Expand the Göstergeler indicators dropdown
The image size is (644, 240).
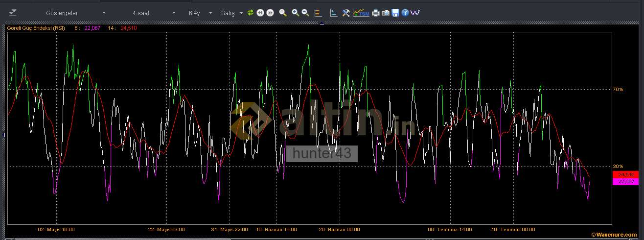[76, 13]
